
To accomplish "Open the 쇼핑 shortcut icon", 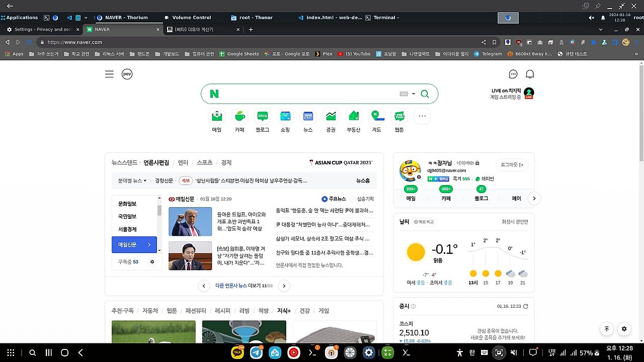I will pos(285,116).
